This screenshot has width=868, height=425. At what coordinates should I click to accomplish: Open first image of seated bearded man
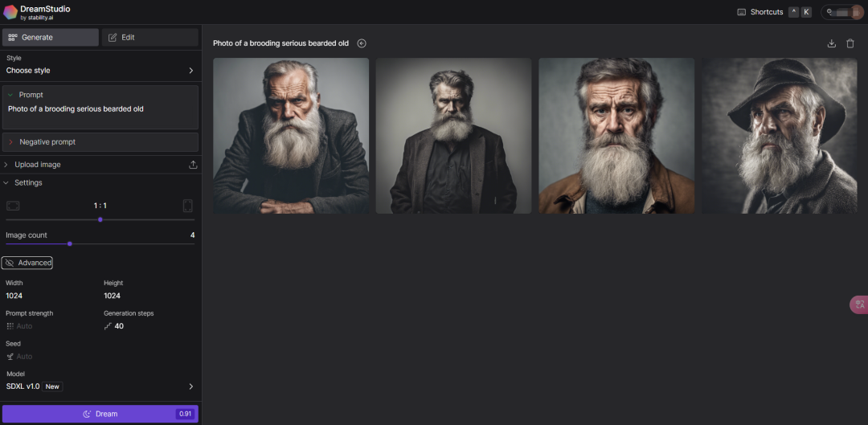click(291, 136)
